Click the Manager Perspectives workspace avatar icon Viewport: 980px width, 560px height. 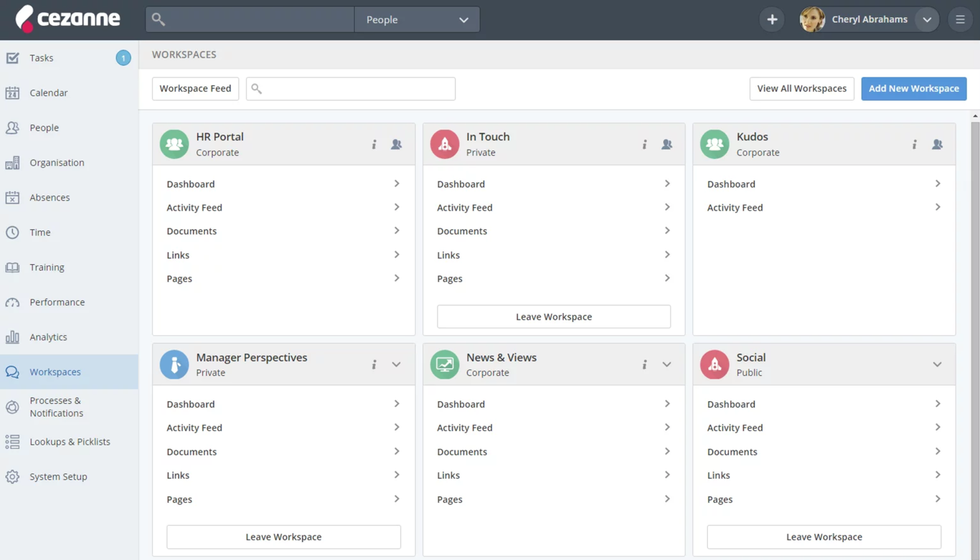tap(174, 365)
